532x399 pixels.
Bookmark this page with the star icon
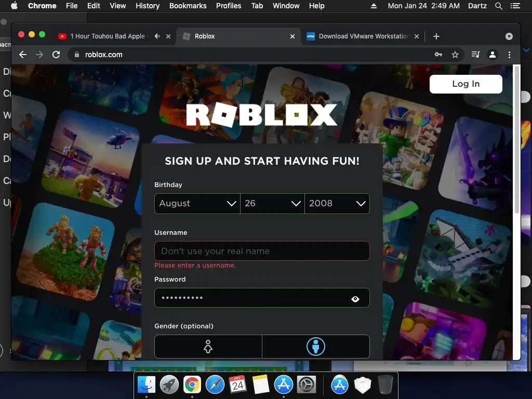click(455, 55)
